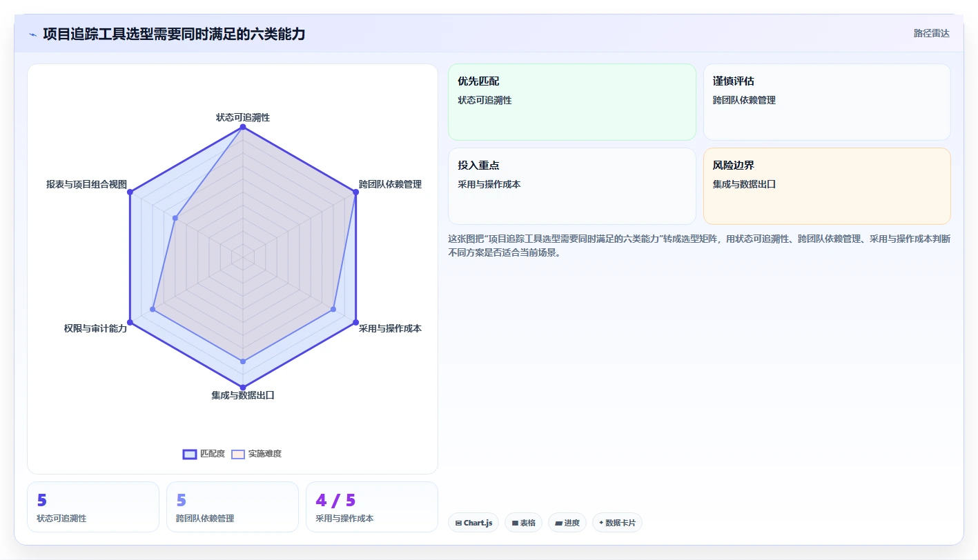Open the 优先匹配 card
The width and height of the screenshot is (978, 560).
[572, 102]
